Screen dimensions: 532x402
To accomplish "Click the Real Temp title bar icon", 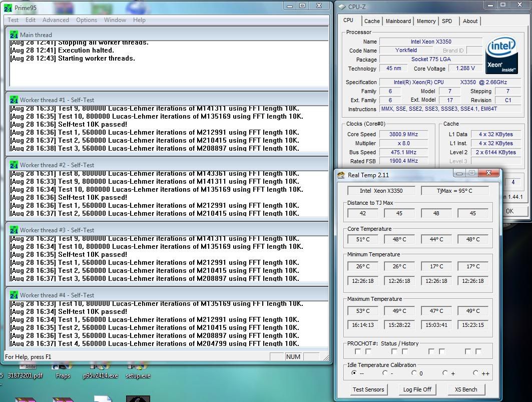I will 341,175.
